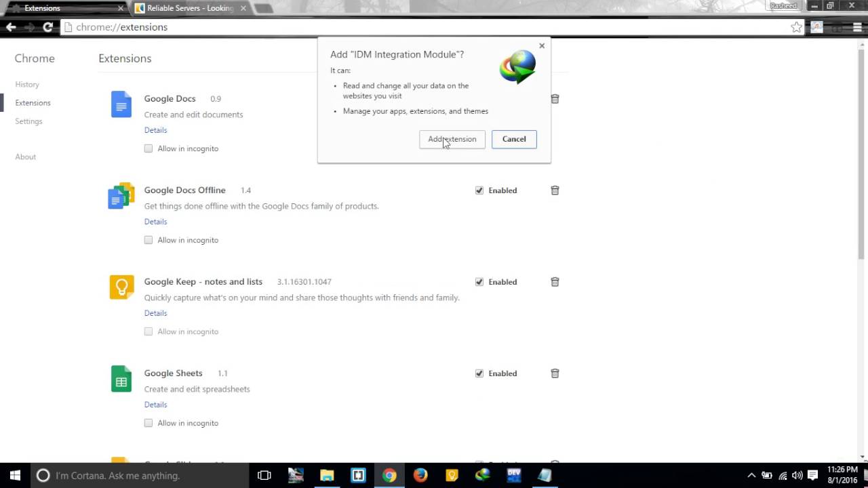Click the Google Keep lightbulb icon
Screen dimensions: 868x488
(121, 287)
